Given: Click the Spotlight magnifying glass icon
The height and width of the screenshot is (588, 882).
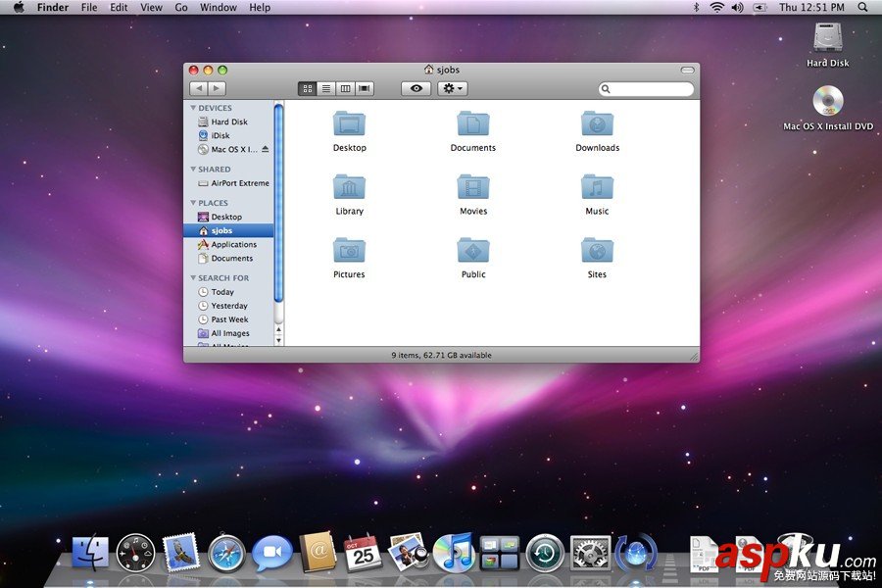Looking at the screenshot, I should pyautogui.click(x=863, y=7).
